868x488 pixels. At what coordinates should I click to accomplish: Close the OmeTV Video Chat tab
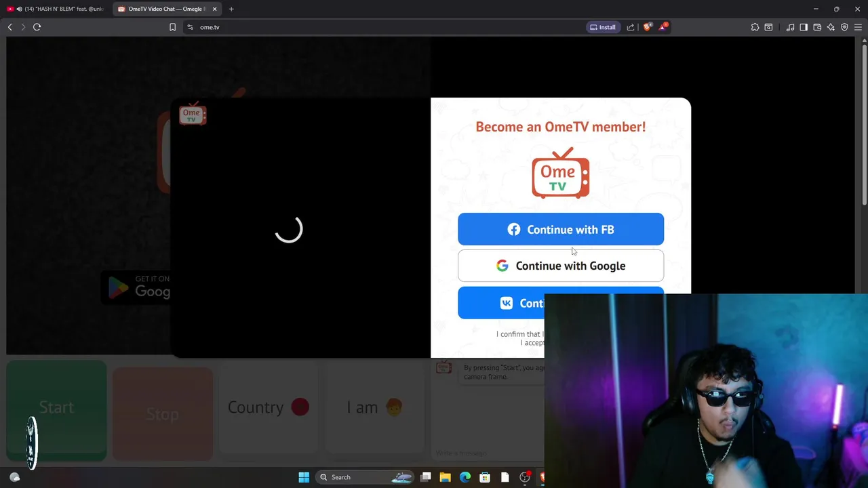(215, 9)
